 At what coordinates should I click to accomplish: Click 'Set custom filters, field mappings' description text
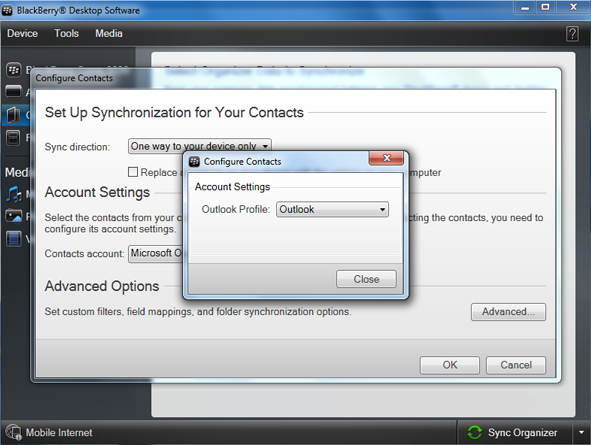point(198,312)
